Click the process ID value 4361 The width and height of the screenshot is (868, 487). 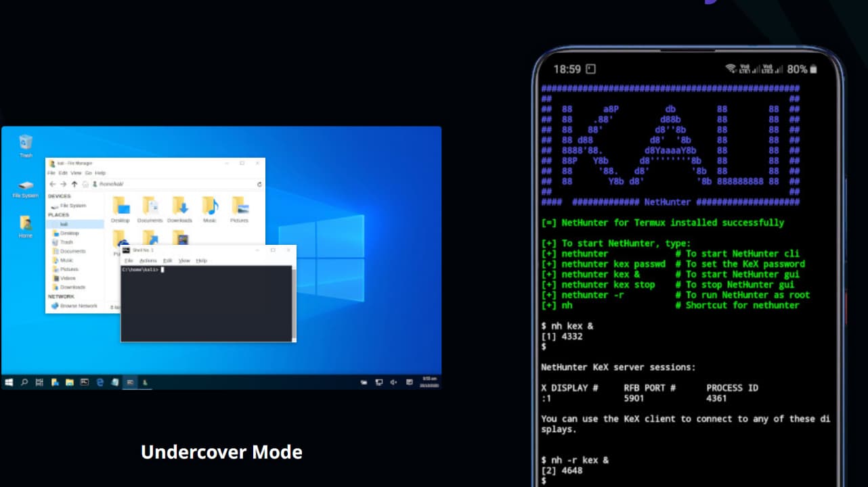click(x=716, y=398)
